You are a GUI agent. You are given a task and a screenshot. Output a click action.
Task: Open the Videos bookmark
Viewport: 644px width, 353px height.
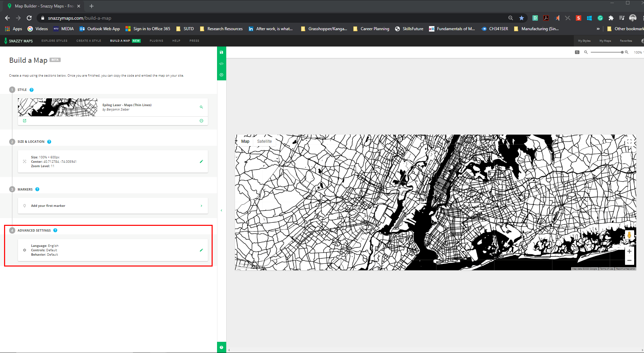[38, 29]
